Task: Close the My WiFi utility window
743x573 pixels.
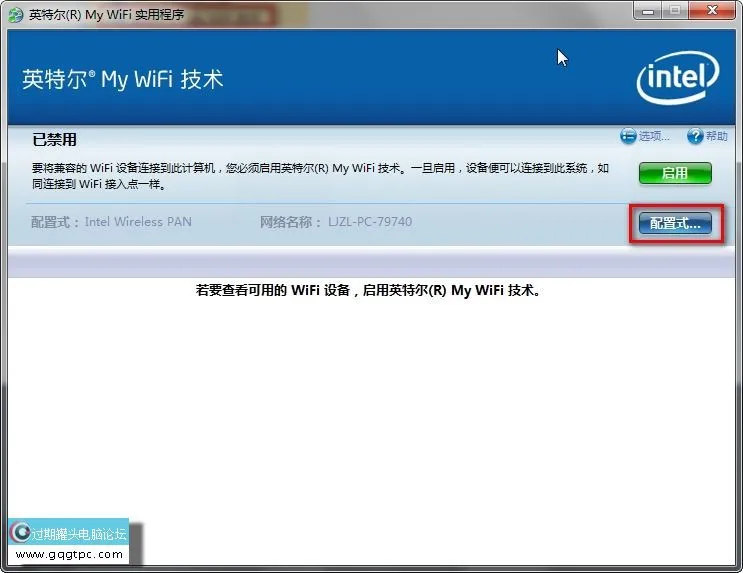Action: coord(712,10)
